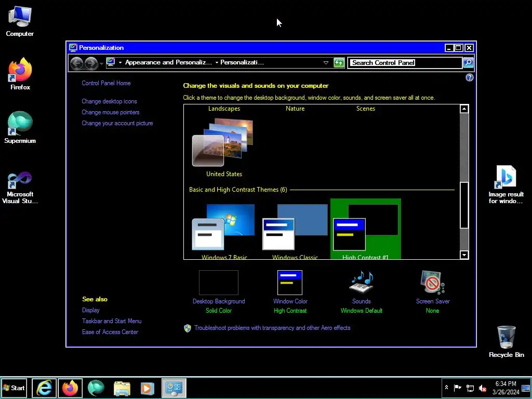Viewport: 532px width, 399px height.
Task: Click the Personalization control panel taskbar button
Action: 174,388
